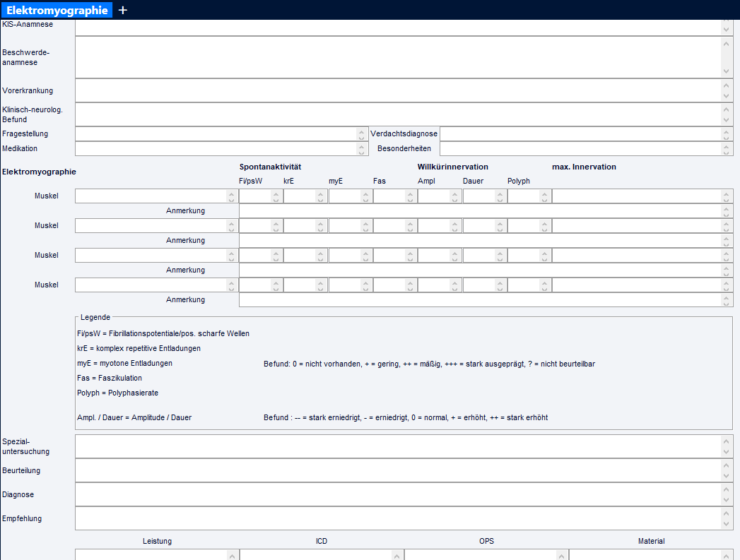Screen dimensions: 740x560
Task: Click max. Innervation field in first Muskel row
Action: click(x=642, y=196)
